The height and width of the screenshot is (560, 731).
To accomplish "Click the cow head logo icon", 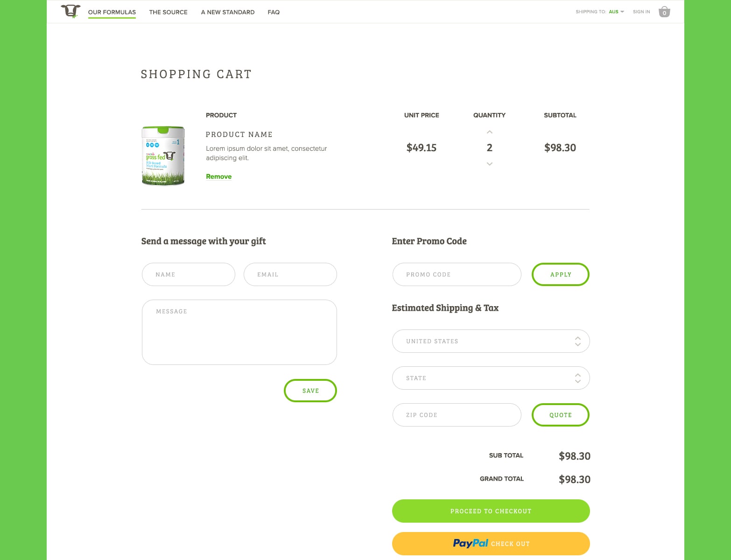I will point(70,11).
